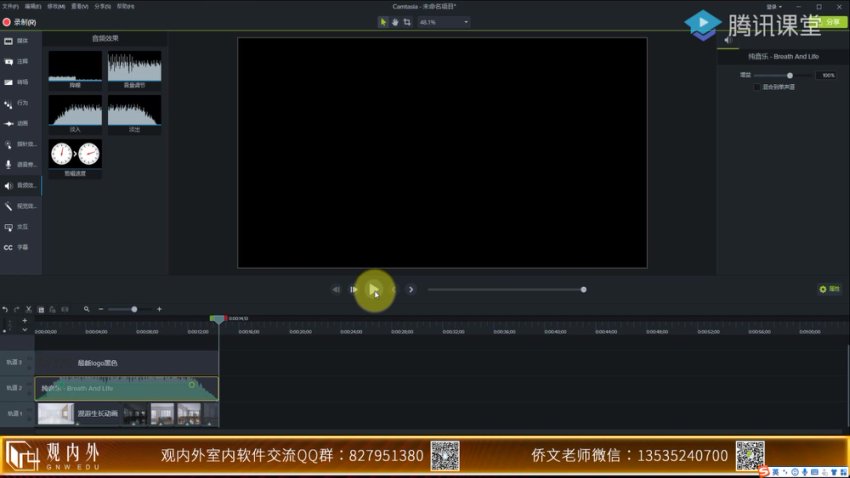
Task: Click the undo arrow in the timeline toolbar
Action: point(5,309)
